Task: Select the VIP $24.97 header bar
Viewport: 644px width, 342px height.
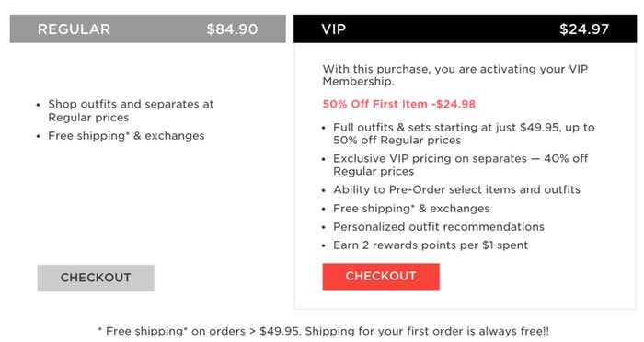Action: [x=465, y=28]
